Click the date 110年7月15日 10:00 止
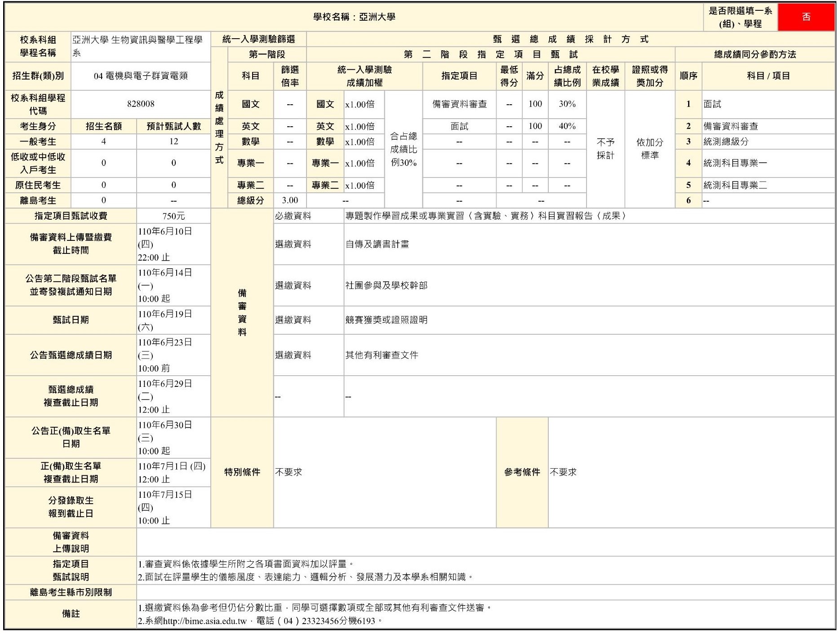This screenshot has width=840, height=634. (x=165, y=508)
